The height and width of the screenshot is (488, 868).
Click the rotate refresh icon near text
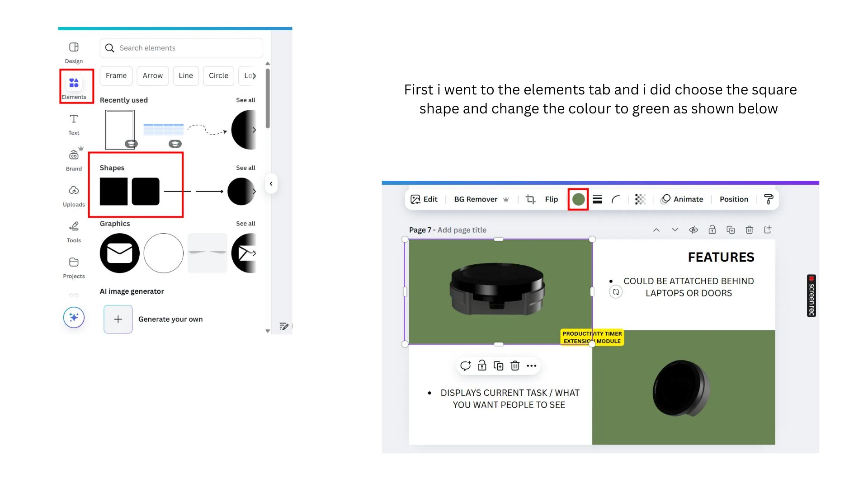(616, 292)
